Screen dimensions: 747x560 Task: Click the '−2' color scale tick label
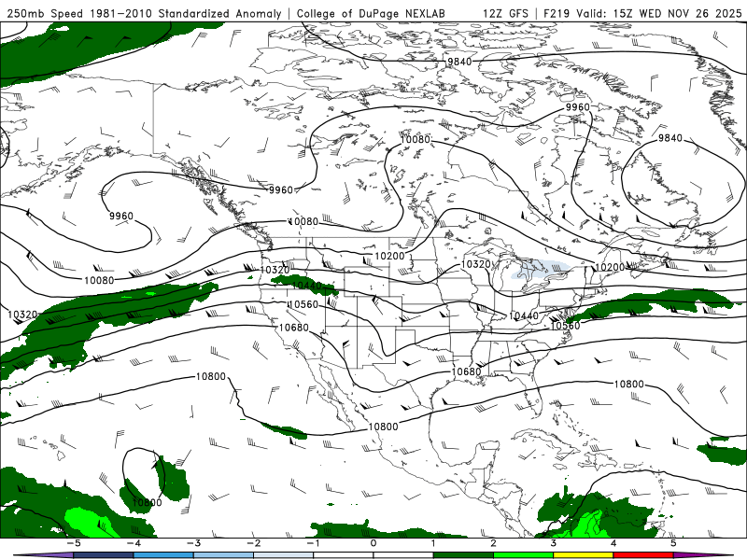[x=253, y=543]
